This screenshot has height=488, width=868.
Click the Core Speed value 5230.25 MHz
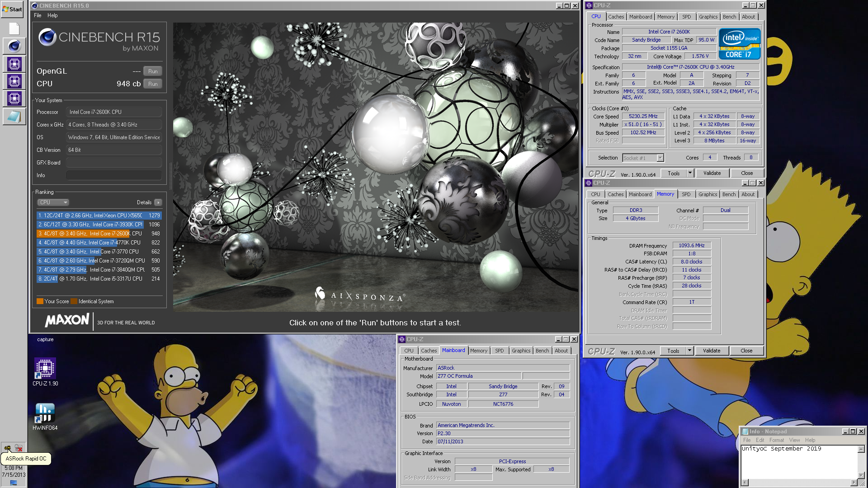[643, 116]
